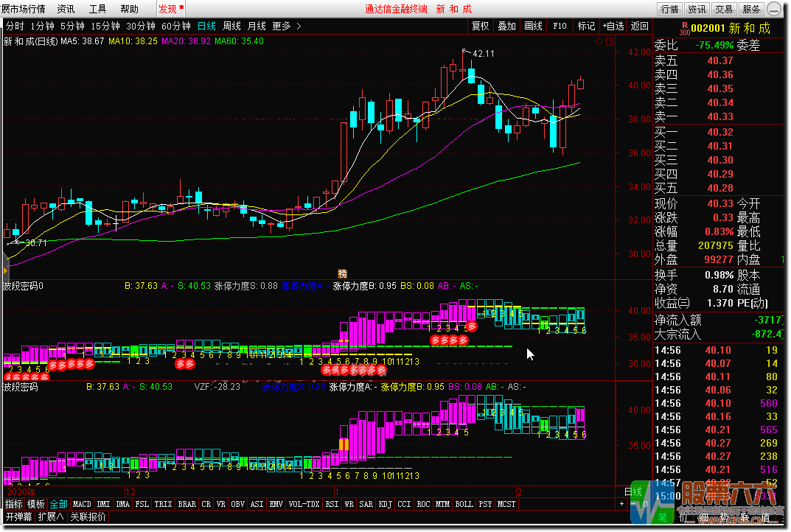Switch chart to 日线 daily period
791x532 pixels.
(206, 26)
